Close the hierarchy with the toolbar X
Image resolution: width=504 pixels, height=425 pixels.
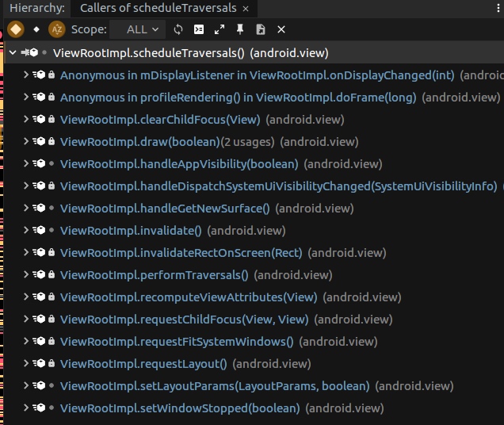(281, 29)
